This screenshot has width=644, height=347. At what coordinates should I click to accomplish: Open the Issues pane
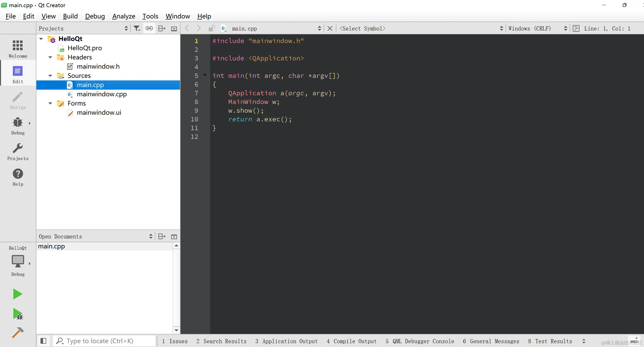click(x=175, y=341)
